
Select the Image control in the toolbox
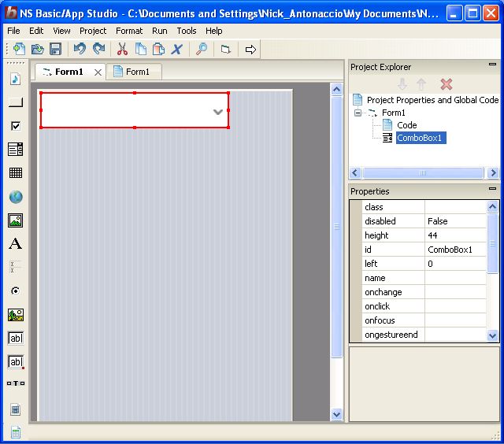pos(16,220)
